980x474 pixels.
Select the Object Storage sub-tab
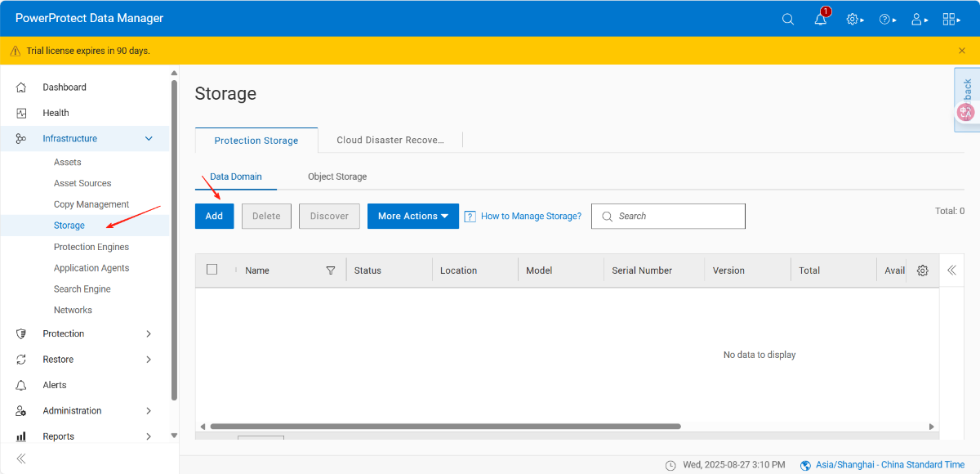[x=337, y=177]
